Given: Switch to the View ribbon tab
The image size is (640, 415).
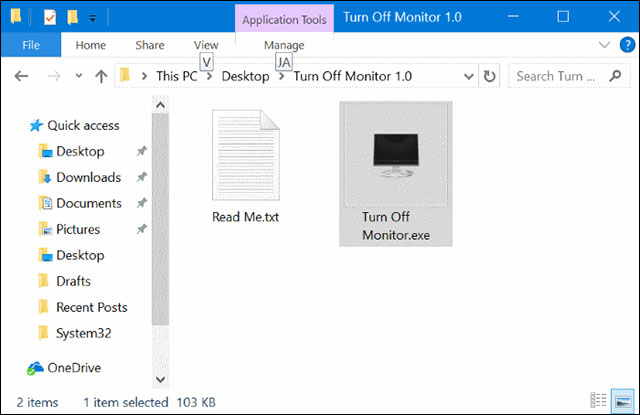Looking at the screenshot, I should (206, 45).
